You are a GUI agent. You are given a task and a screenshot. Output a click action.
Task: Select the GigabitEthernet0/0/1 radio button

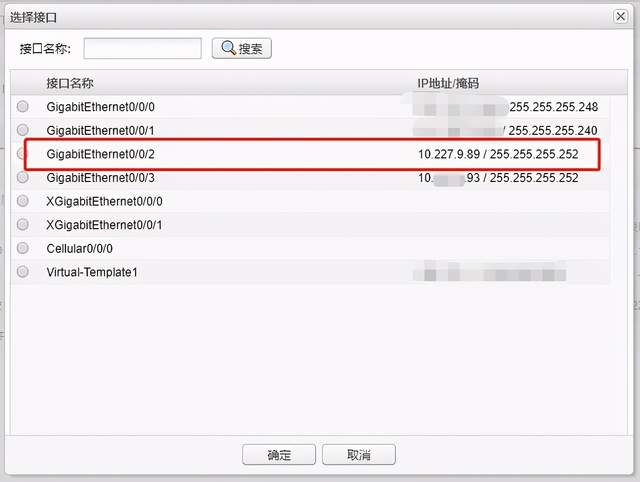(x=23, y=130)
